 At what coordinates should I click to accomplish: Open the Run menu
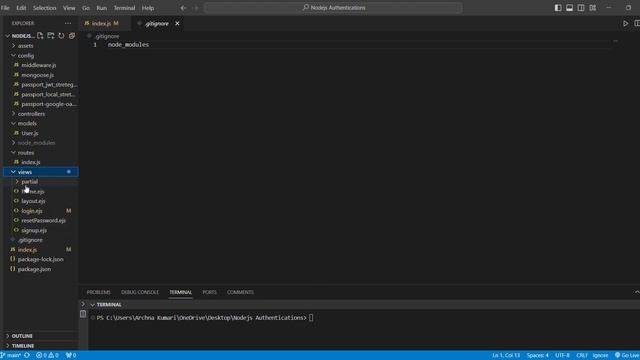pos(101,8)
